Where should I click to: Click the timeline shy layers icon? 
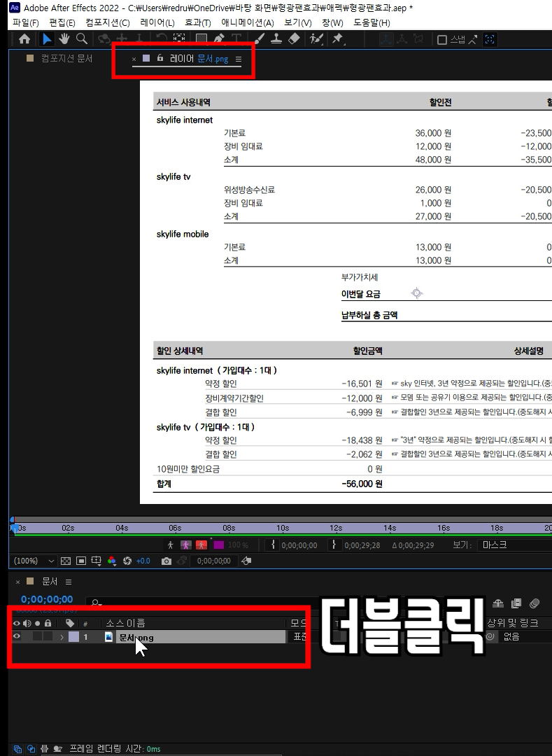498,603
